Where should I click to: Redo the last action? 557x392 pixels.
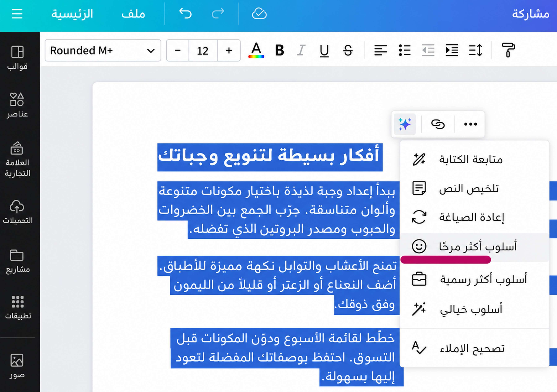(x=218, y=13)
